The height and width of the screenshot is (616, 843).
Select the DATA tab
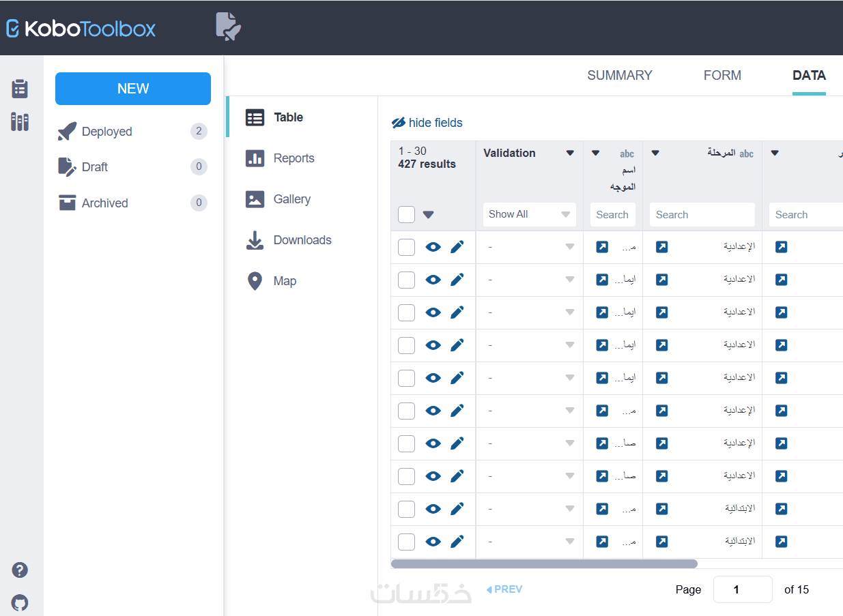[809, 76]
